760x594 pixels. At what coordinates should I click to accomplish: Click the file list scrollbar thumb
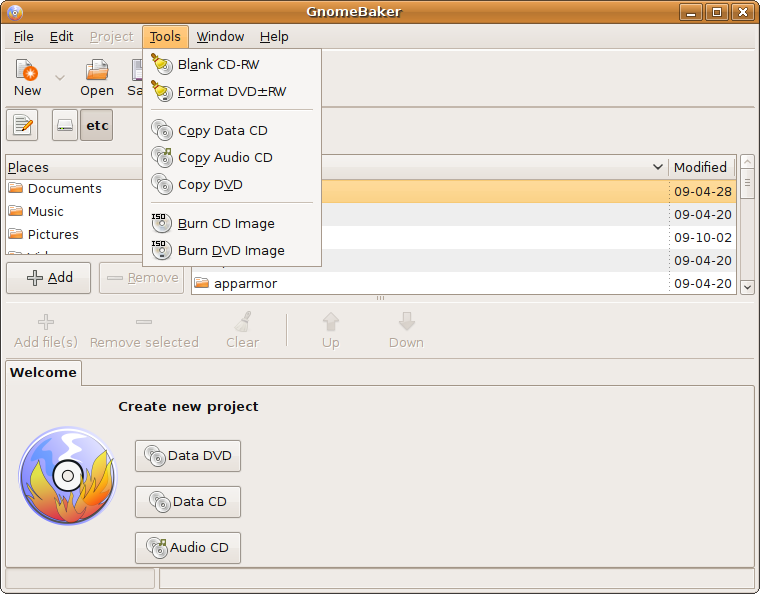[x=747, y=183]
